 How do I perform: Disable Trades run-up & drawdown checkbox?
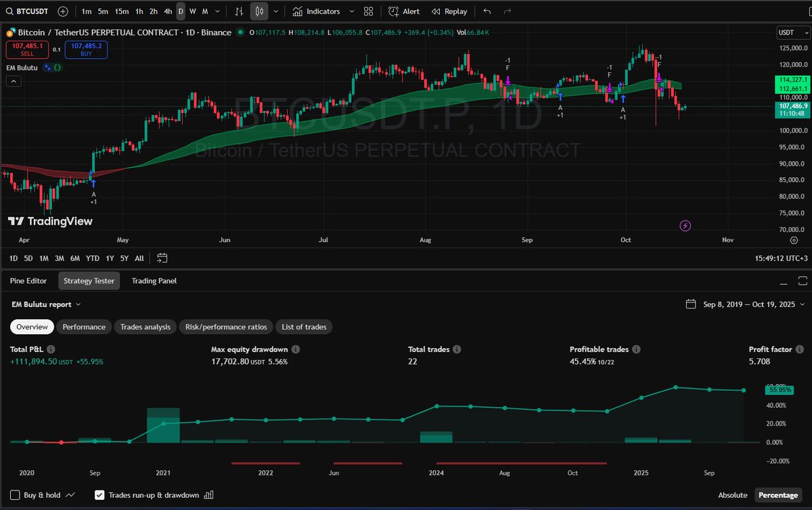99,495
